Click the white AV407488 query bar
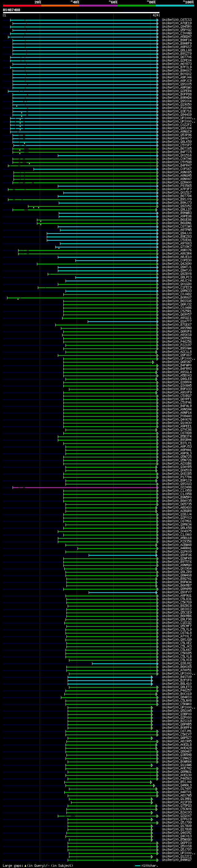This screenshot has width=197, height=868. click(81, 13)
